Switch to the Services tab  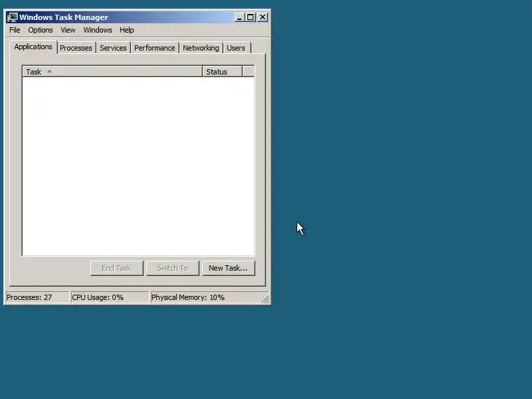pos(113,48)
